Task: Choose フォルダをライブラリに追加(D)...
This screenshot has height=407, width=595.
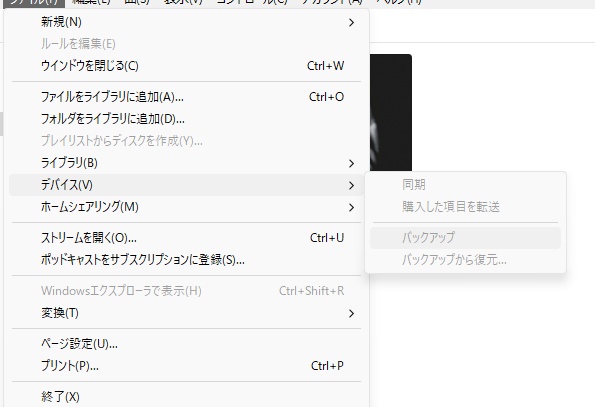Action: coord(186,119)
